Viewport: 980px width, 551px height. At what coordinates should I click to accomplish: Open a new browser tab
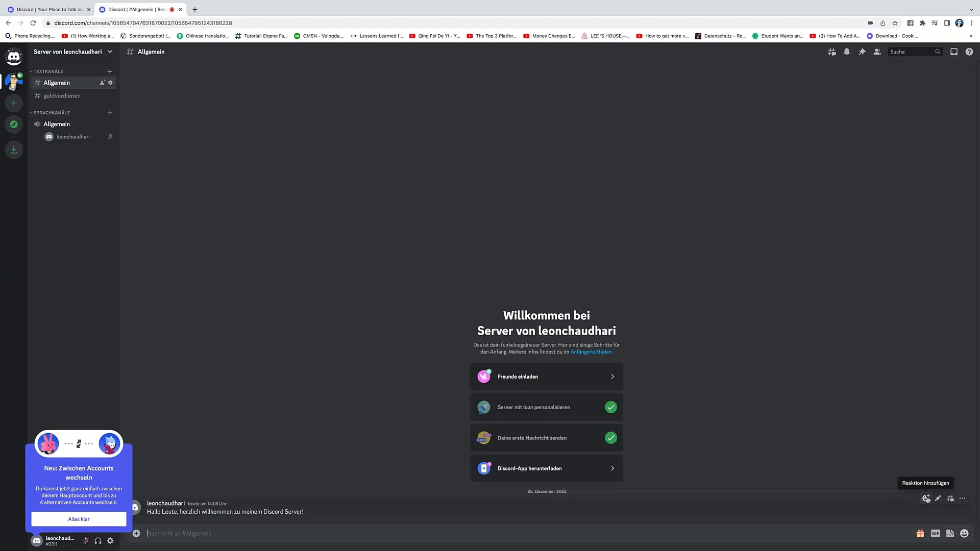pos(194,9)
